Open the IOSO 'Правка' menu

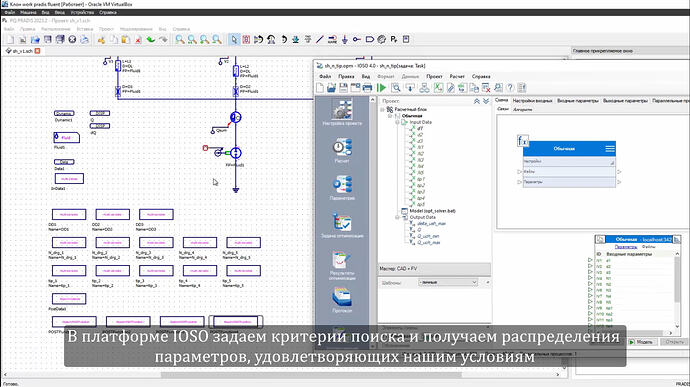(346, 77)
